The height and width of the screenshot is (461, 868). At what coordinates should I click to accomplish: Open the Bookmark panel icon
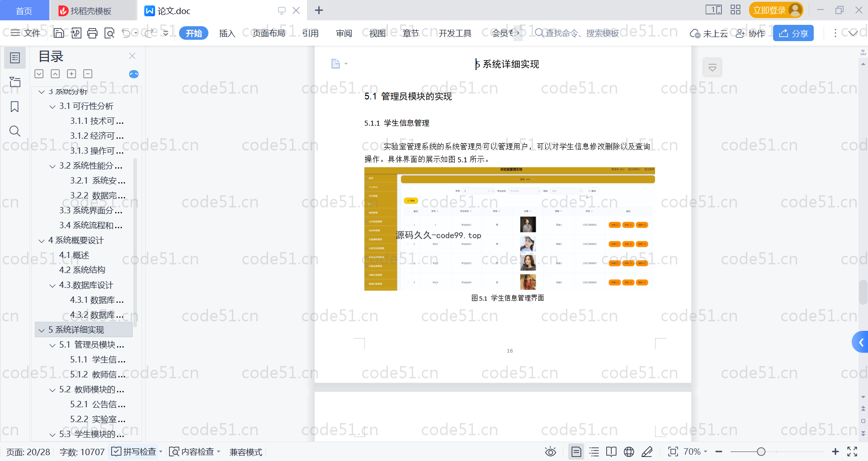15,107
